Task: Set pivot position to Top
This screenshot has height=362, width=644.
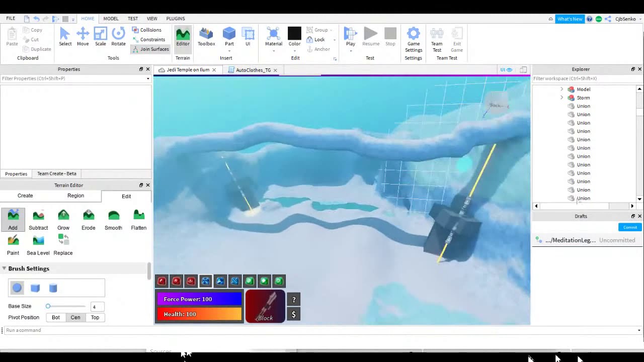Action: click(95, 317)
